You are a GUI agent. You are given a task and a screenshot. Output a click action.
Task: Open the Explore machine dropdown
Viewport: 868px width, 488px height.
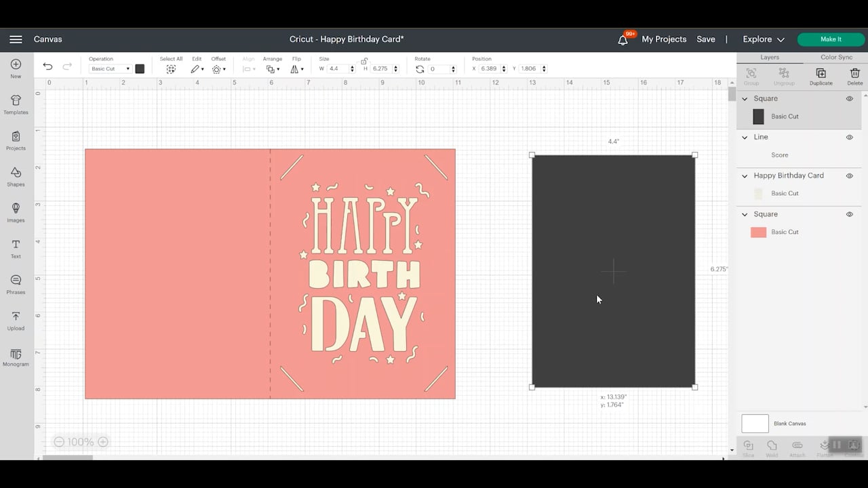click(x=764, y=39)
